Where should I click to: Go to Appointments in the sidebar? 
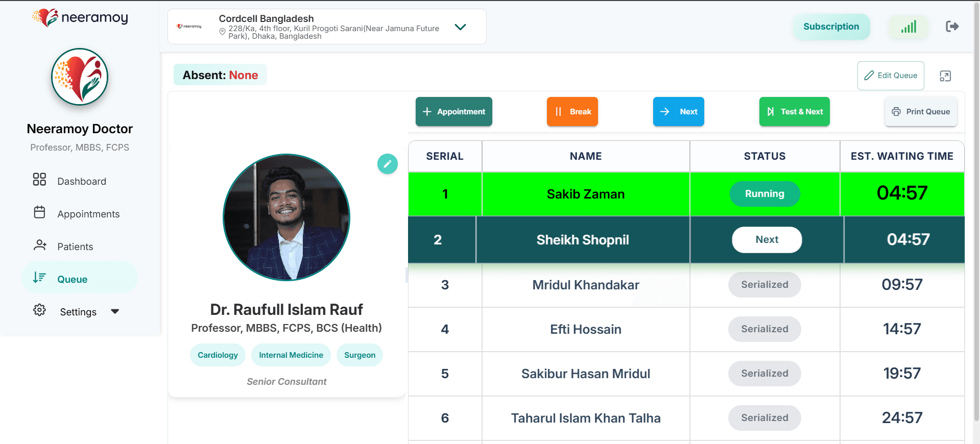(88, 214)
